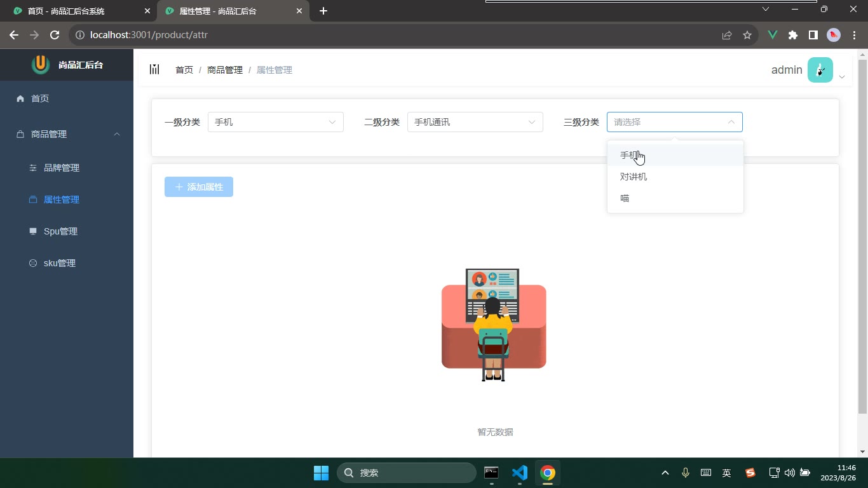Click the 商品管理 breadcrumb link
This screenshot has height=488, width=868.
pyautogui.click(x=225, y=70)
